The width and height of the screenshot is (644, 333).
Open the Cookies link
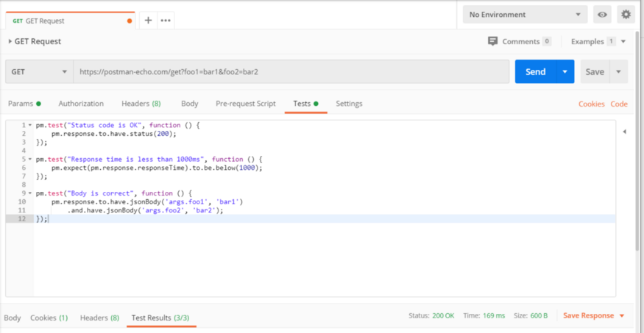tap(591, 104)
